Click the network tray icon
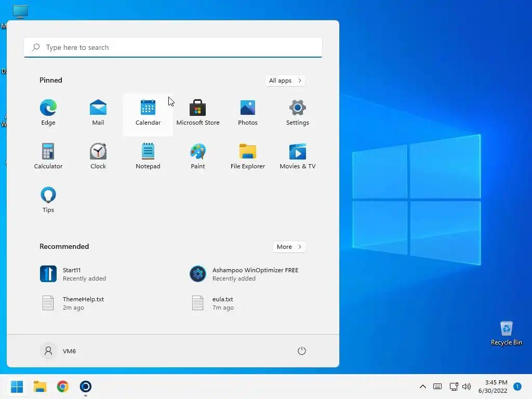 click(x=454, y=387)
